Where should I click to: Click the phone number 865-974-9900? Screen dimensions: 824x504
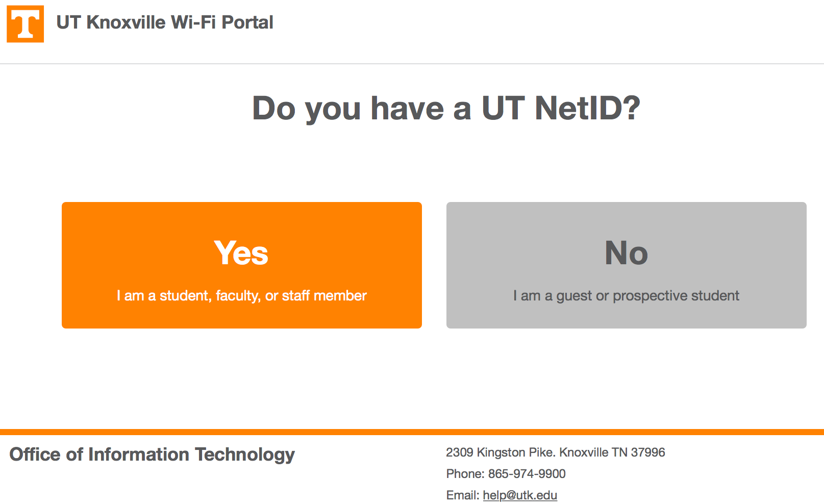(x=527, y=474)
